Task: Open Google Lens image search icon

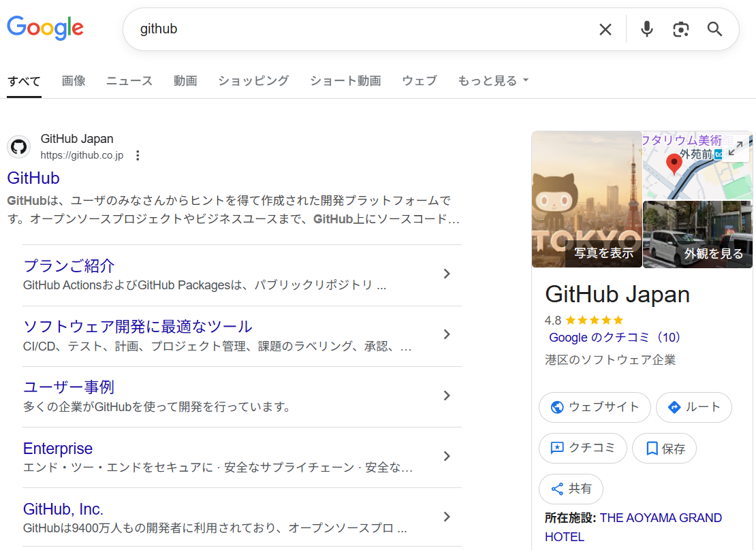Action: pyautogui.click(x=680, y=29)
